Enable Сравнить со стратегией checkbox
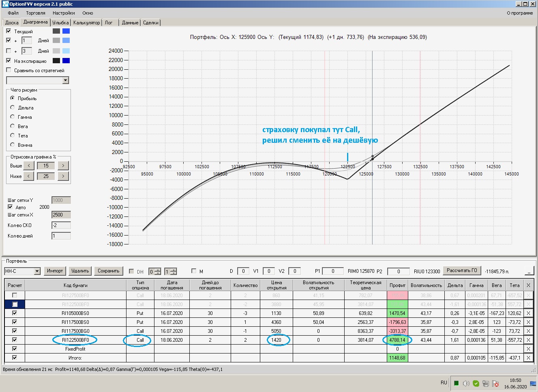The image size is (538, 392). 9,70
